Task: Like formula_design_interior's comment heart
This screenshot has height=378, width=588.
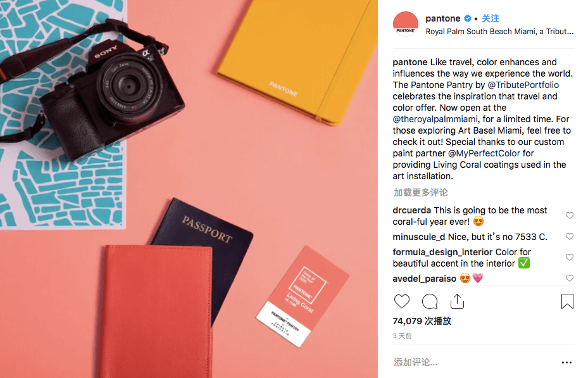Action: coord(570,257)
